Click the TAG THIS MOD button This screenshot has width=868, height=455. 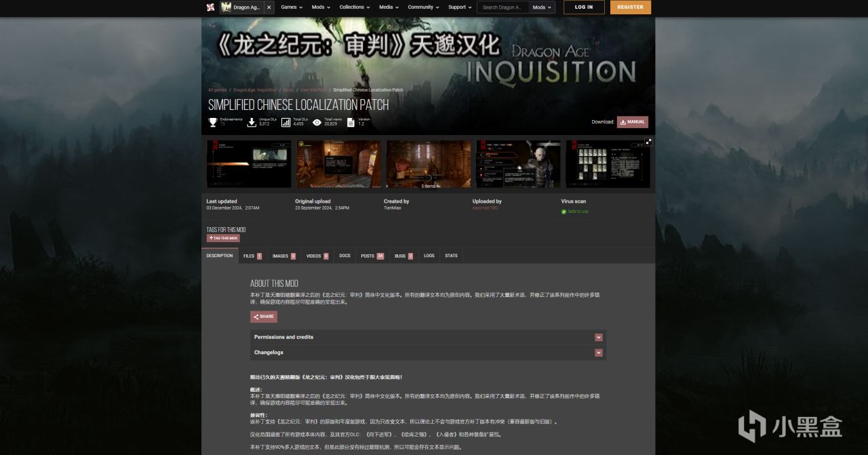tap(223, 238)
